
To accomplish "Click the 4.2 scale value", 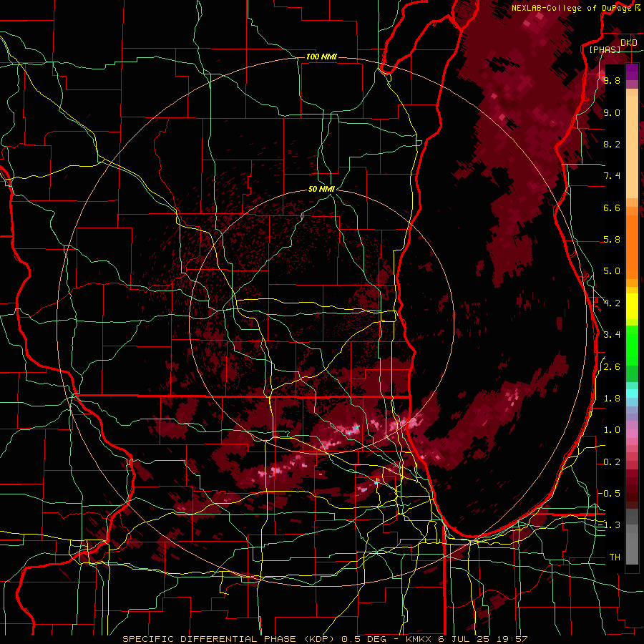I will [x=612, y=303].
